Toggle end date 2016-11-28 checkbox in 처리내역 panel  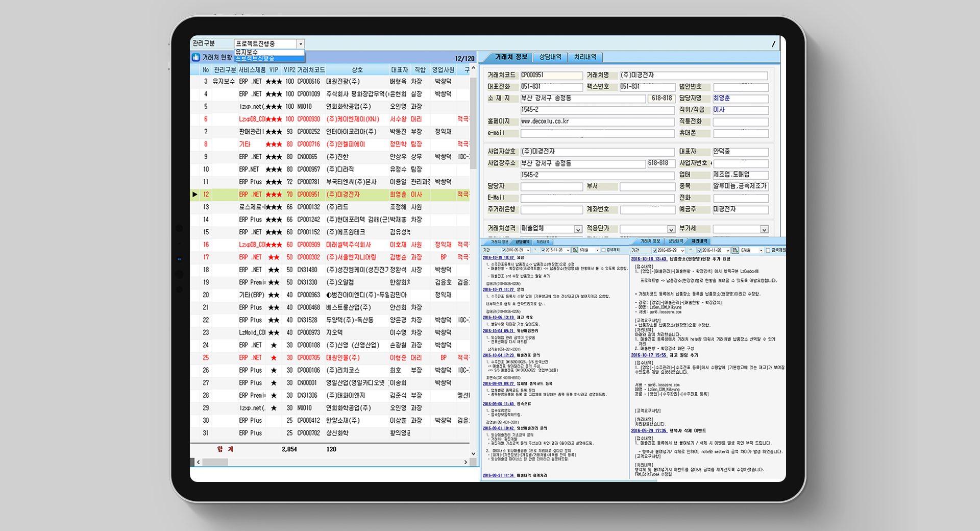(700, 250)
